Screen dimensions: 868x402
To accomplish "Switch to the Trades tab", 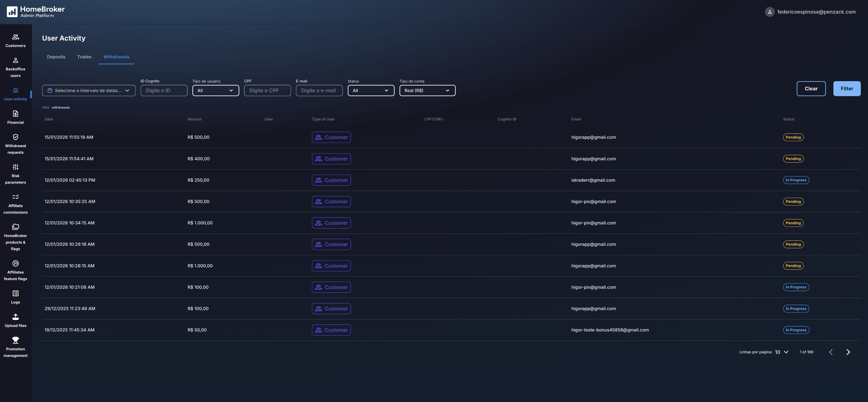I will pyautogui.click(x=84, y=57).
